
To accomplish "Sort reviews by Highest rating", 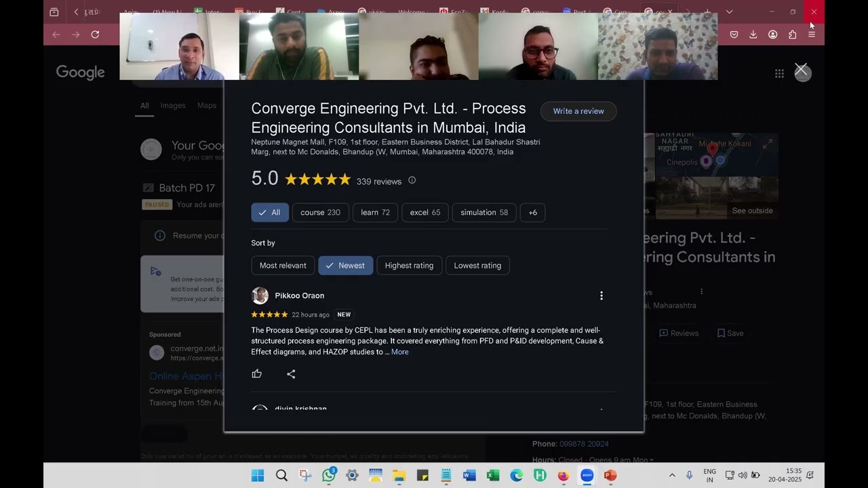I will tap(409, 265).
